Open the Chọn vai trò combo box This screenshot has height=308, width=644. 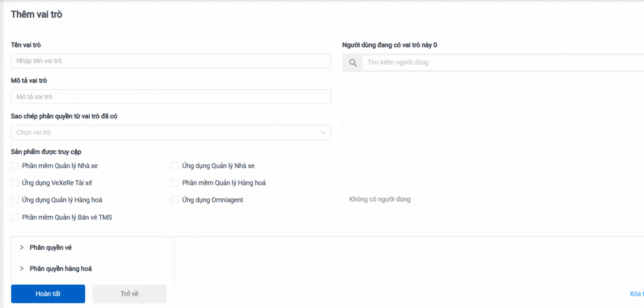tap(163, 133)
